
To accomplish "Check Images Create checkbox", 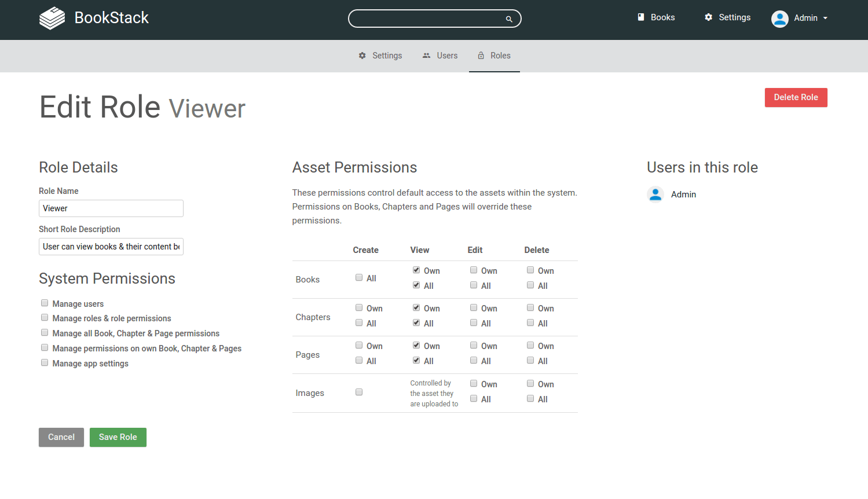I will point(359,392).
